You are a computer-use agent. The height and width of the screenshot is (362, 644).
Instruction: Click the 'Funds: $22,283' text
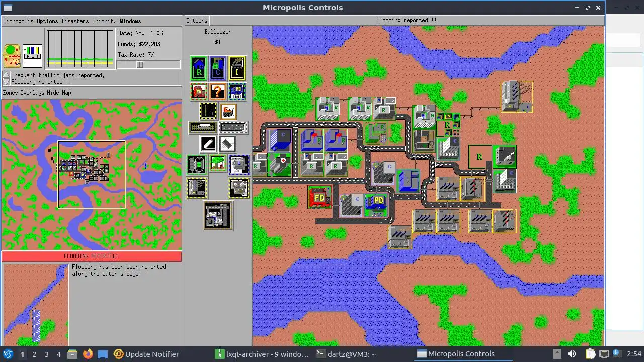[x=139, y=44]
